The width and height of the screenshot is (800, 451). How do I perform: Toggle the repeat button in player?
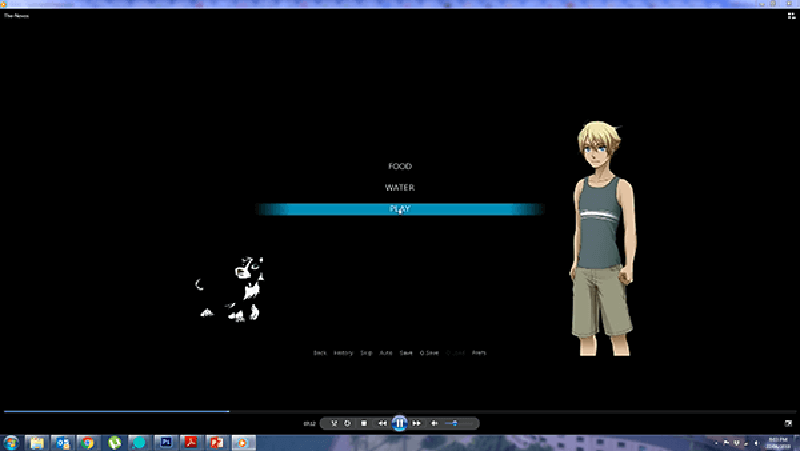(x=347, y=423)
